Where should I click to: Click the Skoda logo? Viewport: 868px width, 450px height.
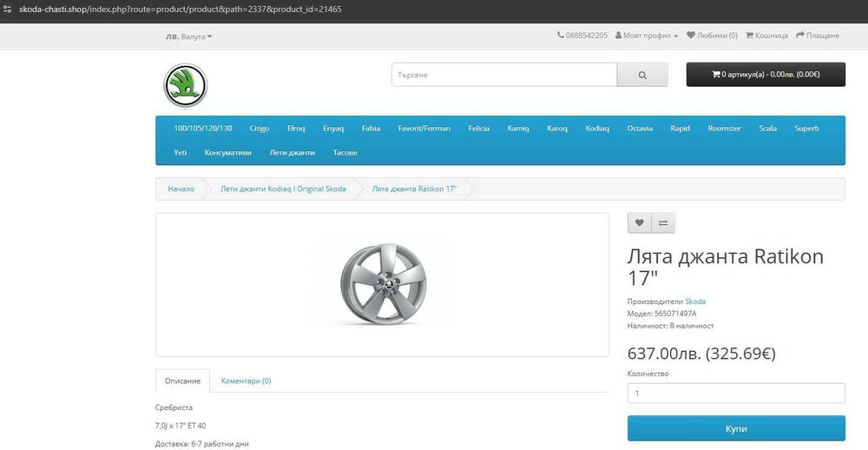[186, 85]
